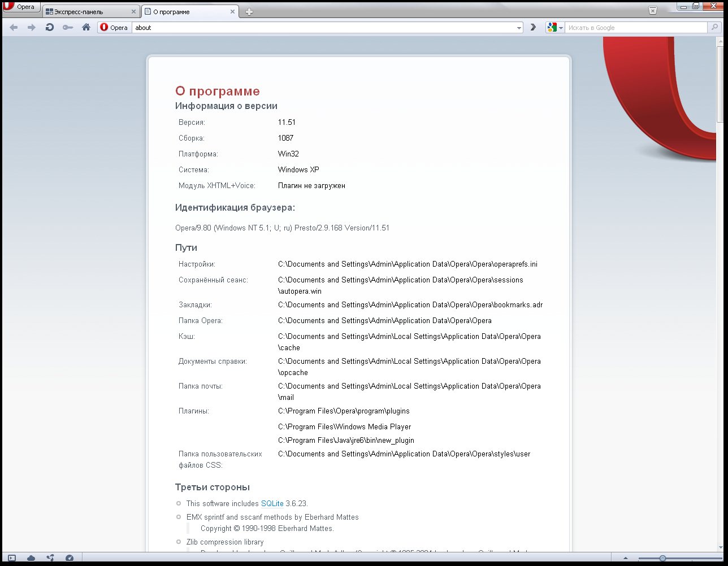Click build number 1087
The width and height of the screenshot is (728, 566).
pyautogui.click(x=285, y=138)
